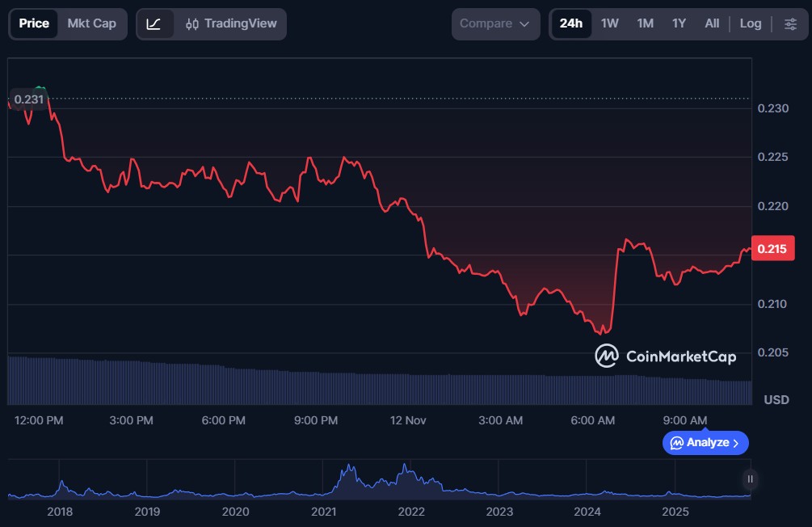Viewport: 812px width, 527px height.
Task: Click the volume bars below the chart
Action: (x=380, y=386)
